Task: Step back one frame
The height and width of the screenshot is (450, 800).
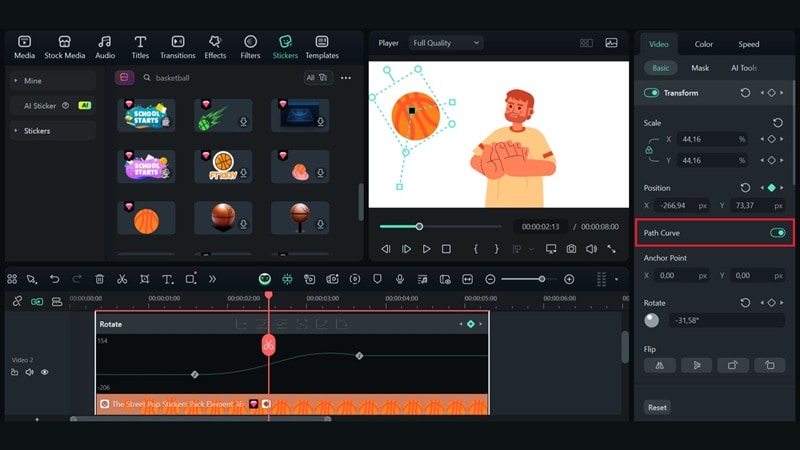Action: pos(386,249)
